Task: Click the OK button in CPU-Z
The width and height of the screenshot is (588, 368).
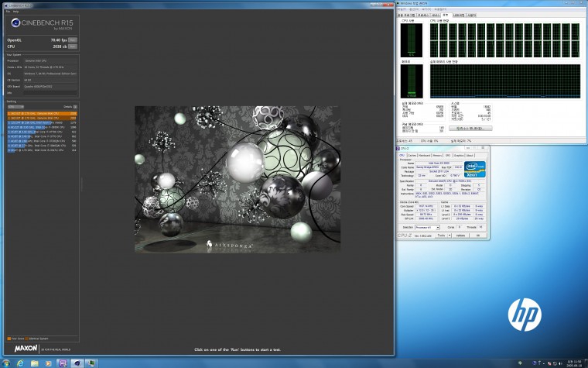Action: point(478,236)
